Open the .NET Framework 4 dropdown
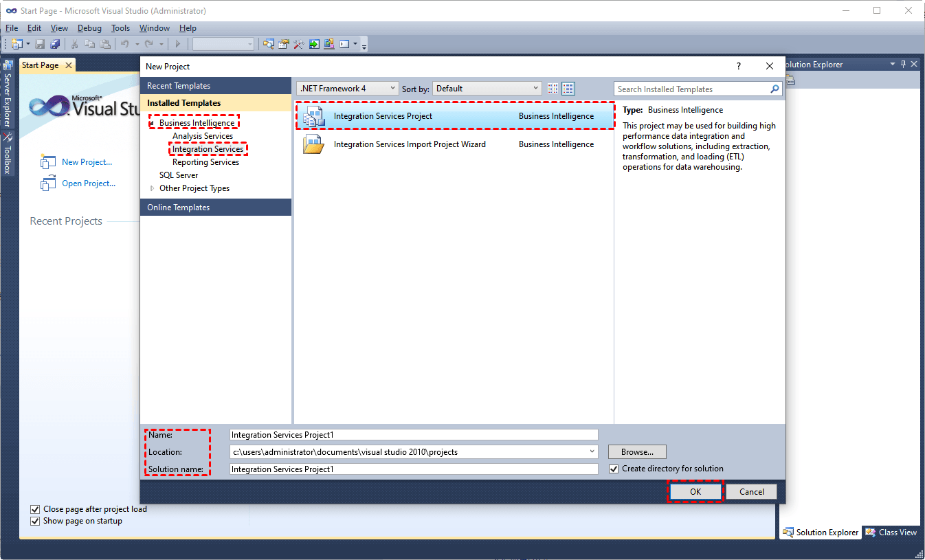 click(x=348, y=88)
